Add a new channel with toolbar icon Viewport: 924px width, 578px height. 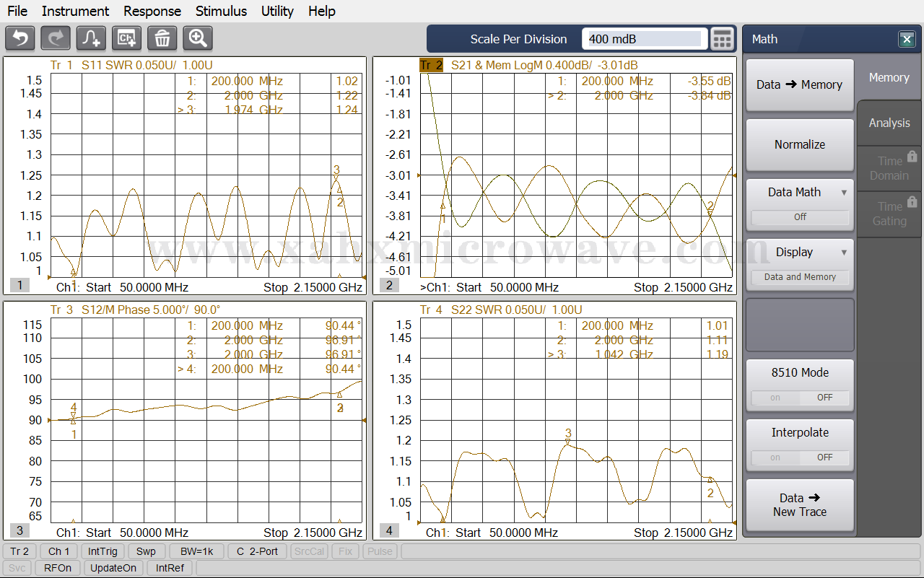pos(127,38)
